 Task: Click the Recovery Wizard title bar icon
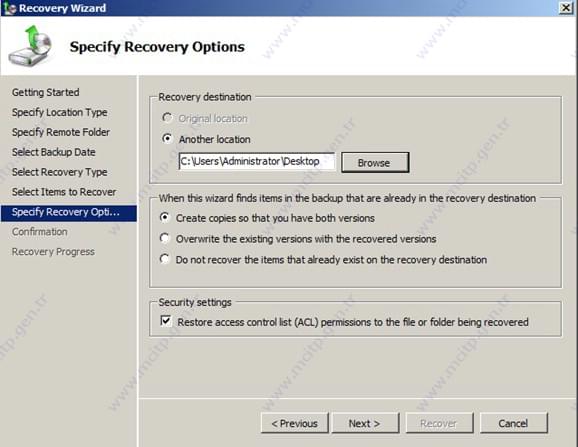pos(10,8)
